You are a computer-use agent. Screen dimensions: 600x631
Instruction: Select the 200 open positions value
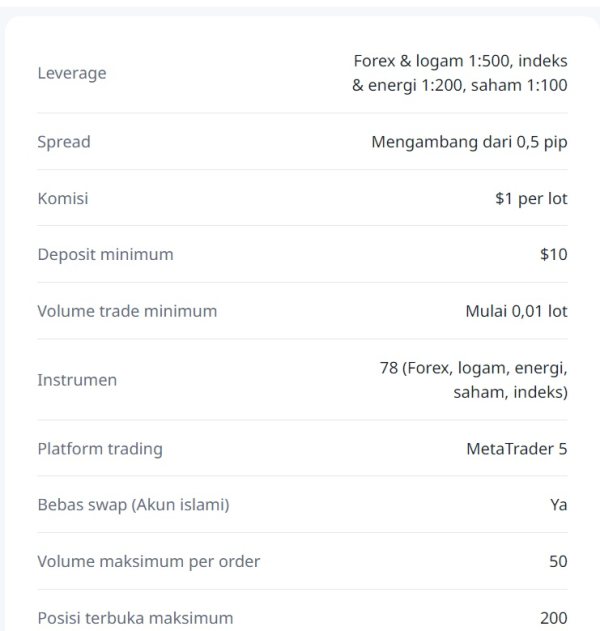coord(553,618)
